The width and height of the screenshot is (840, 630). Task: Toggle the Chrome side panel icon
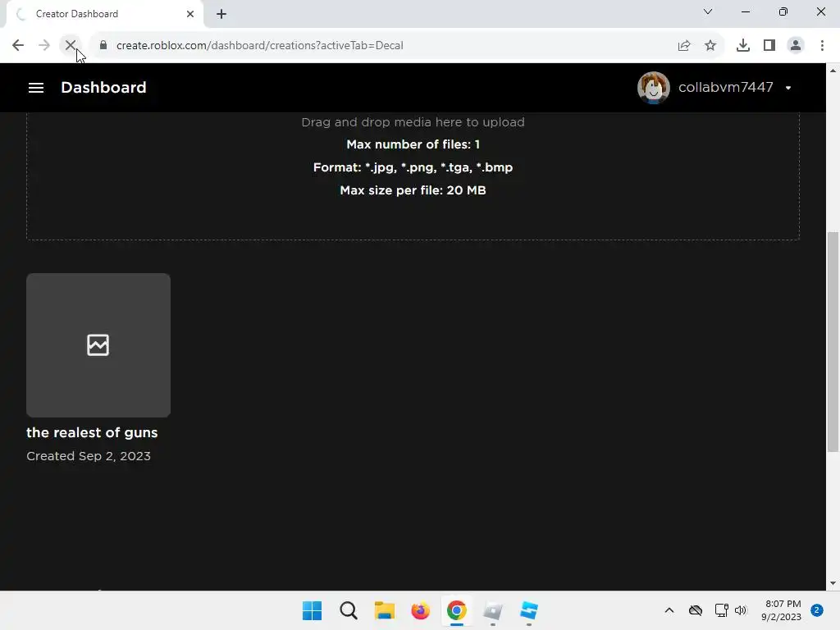769,46
